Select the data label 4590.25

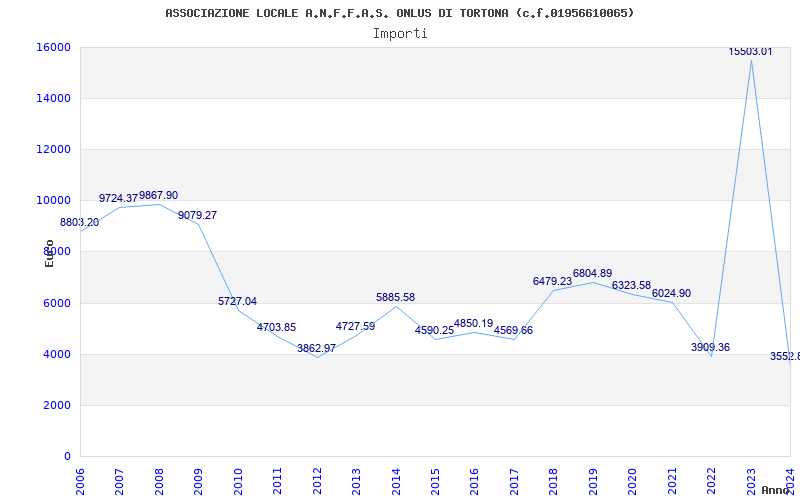[x=434, y=330]
